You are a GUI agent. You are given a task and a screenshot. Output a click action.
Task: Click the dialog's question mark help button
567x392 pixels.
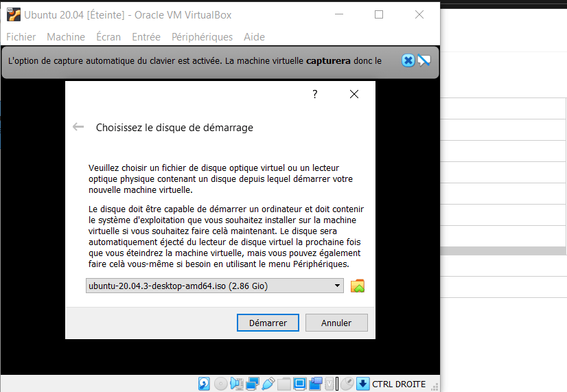(315, 94)
